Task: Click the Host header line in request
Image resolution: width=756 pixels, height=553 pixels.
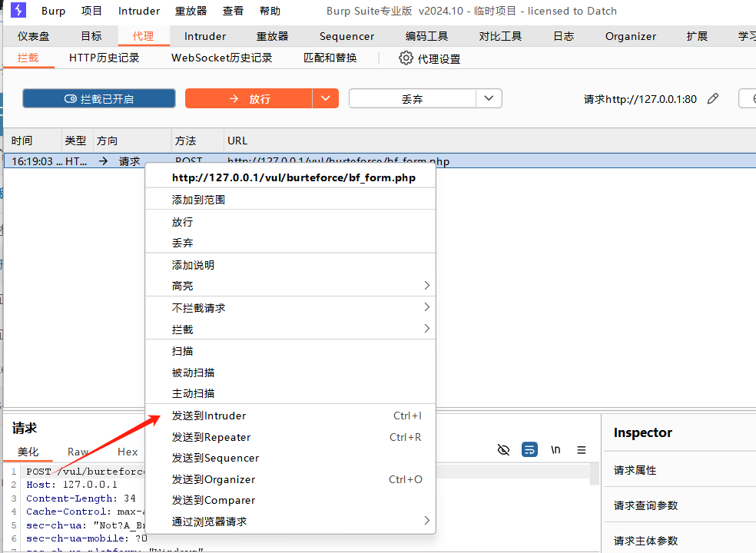Action: (x=72, y=485)
